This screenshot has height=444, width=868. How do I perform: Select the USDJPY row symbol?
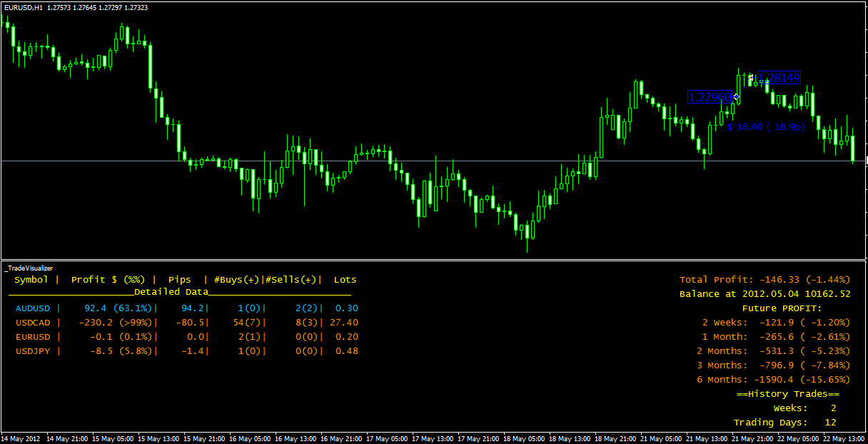[33, 351]
